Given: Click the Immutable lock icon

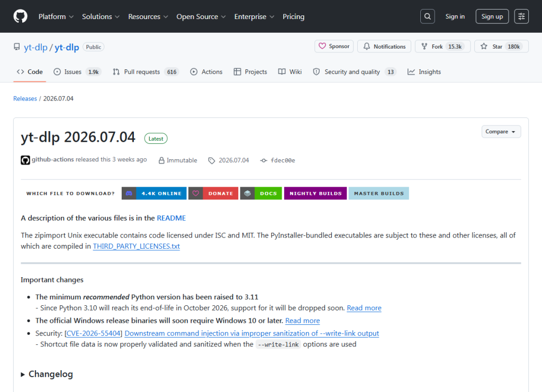Looking at the screenshot, I should pyautogui.click(x=161, y=160).
